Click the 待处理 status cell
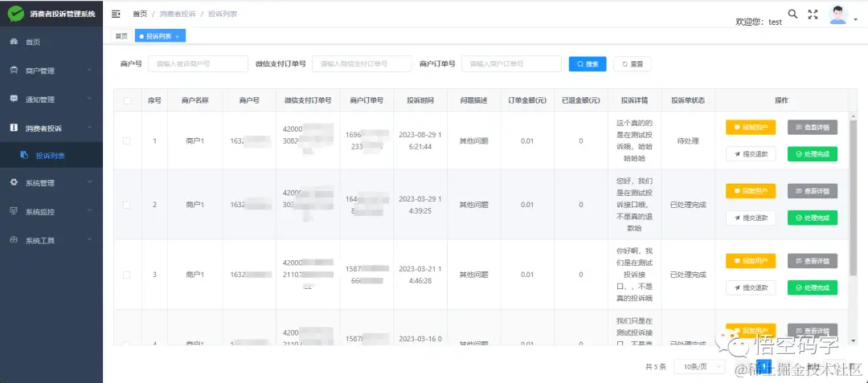868x383 pixels. tap(688, 141)
